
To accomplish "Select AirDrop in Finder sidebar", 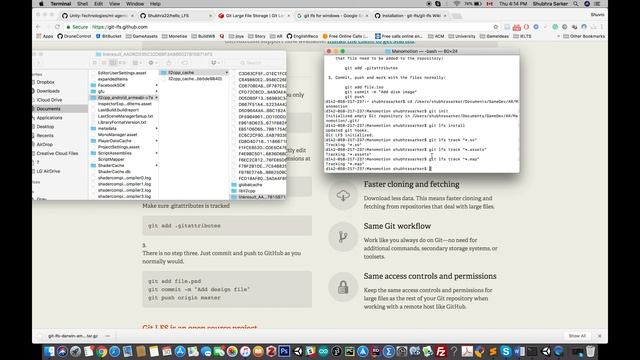I will pyautogui.click(x=60, y=144).
